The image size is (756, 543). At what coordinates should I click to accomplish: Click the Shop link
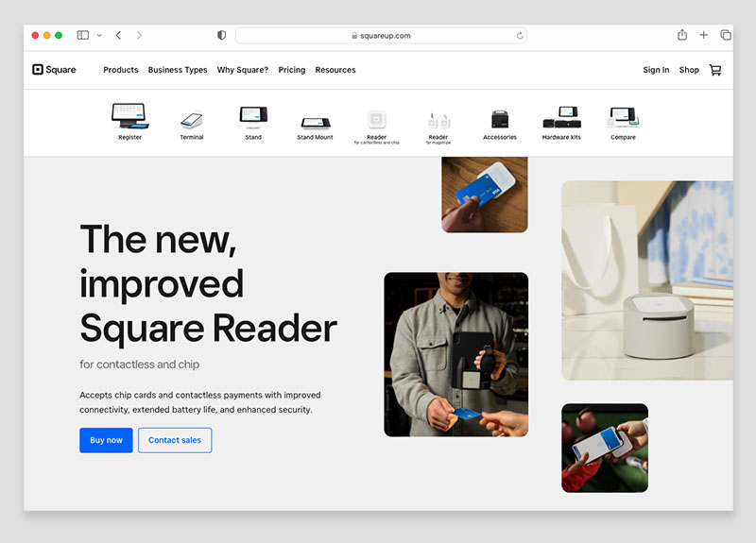tap(689, 70)
